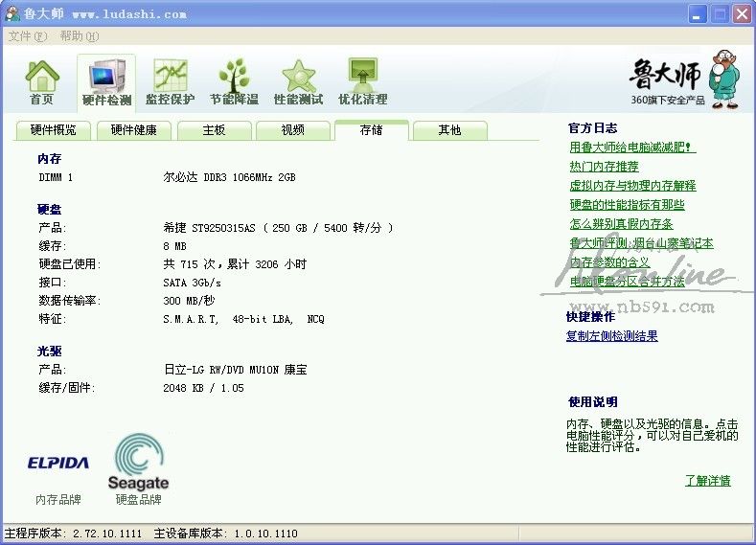Select the 硬件检测 hardware detection icon

tap(106, 82)
